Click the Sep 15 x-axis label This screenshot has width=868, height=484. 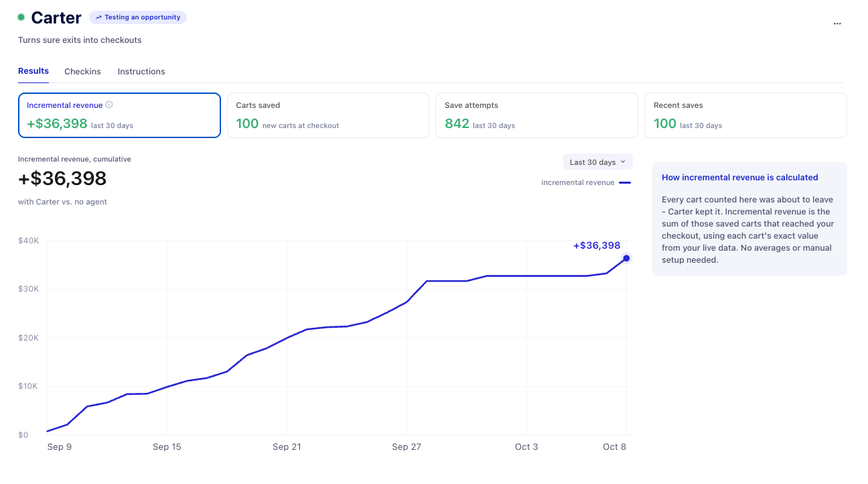pyautogui.click(x=167, y=447)
